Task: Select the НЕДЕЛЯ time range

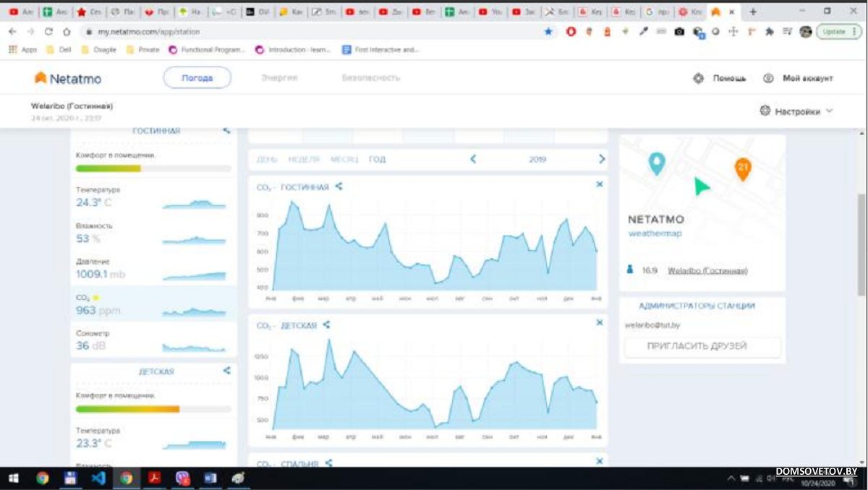Action: 304,159
